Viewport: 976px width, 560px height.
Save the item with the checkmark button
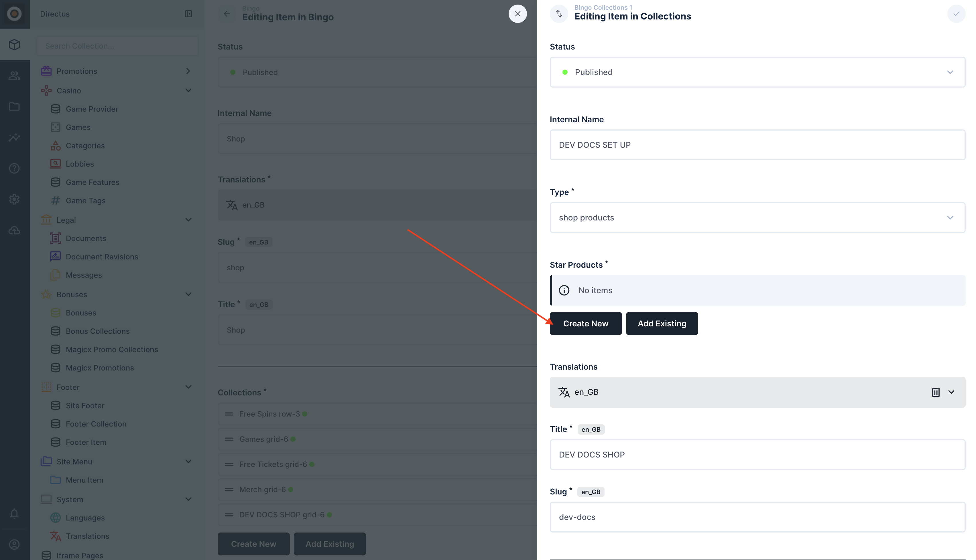(956, 14)
